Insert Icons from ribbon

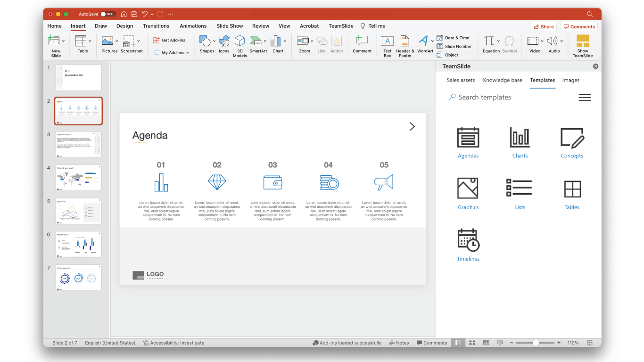224,44
